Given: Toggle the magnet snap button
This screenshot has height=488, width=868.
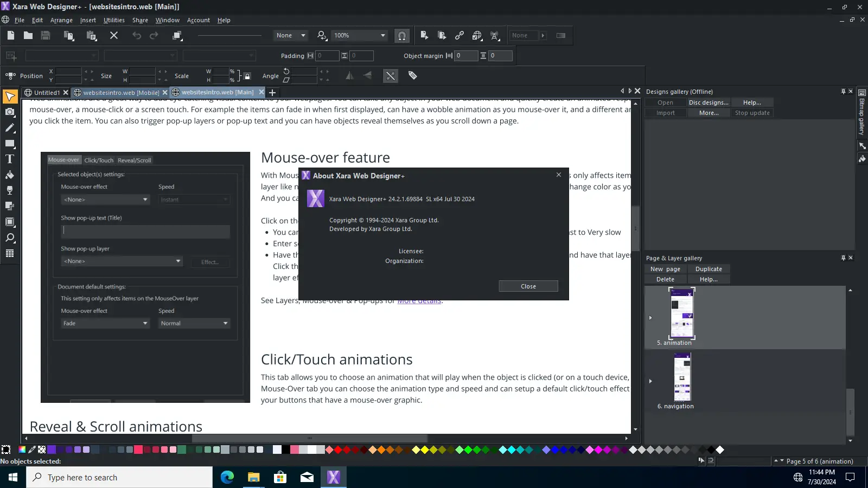Looking at the screenshot, I should (x=402, y=36).
